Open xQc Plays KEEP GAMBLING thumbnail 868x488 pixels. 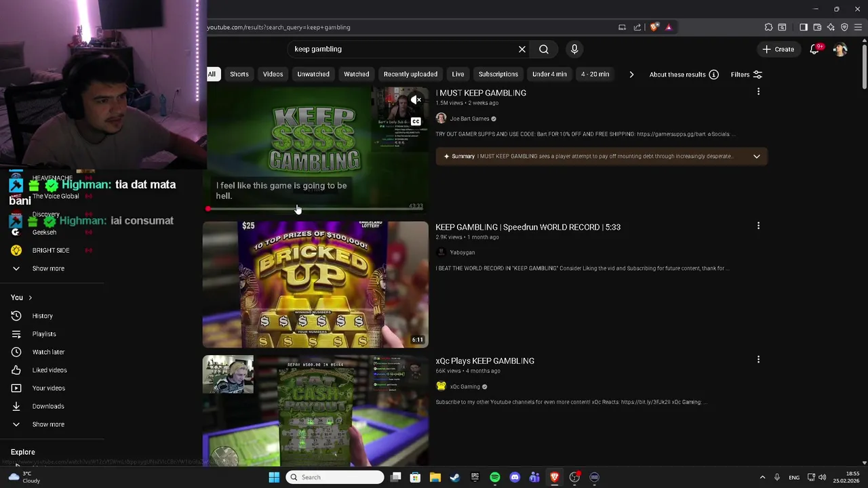pos(315,411)
